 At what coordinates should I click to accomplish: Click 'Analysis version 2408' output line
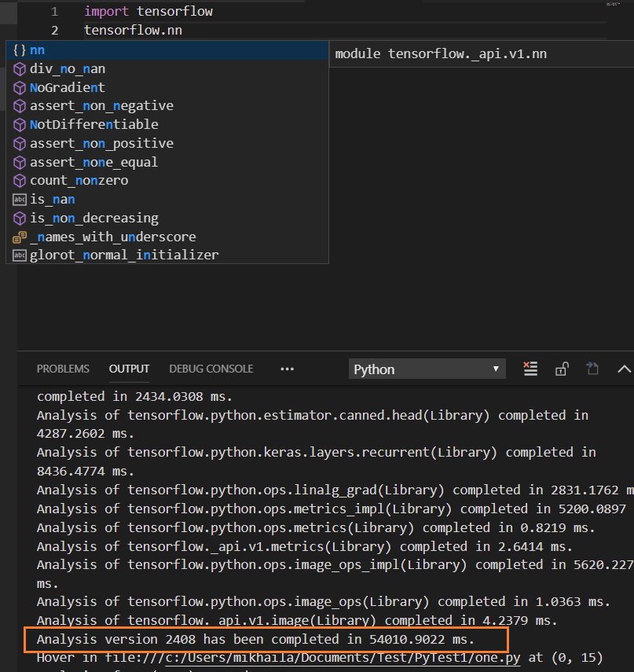(256, 640)
